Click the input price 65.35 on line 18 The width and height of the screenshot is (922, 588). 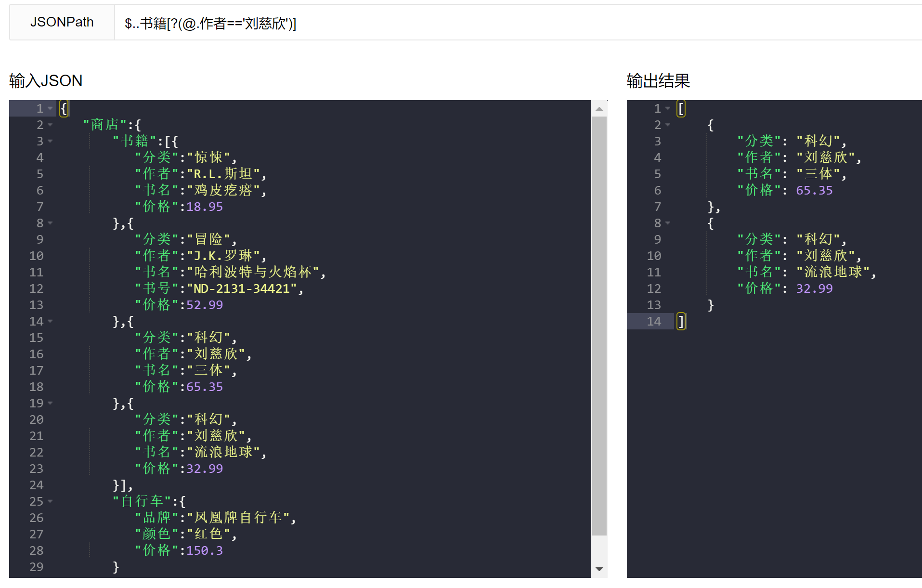[x=205, y=387]
